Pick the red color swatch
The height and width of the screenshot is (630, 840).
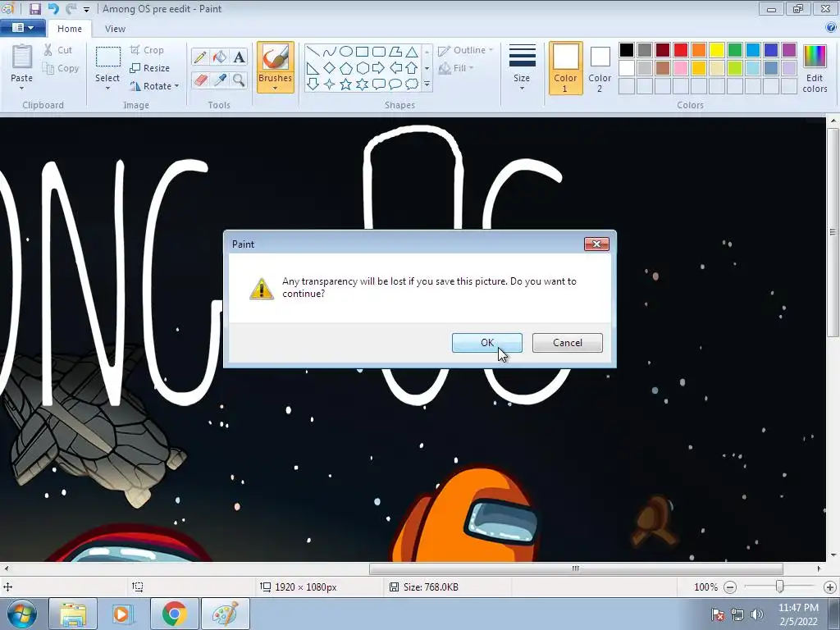point(681,50)
